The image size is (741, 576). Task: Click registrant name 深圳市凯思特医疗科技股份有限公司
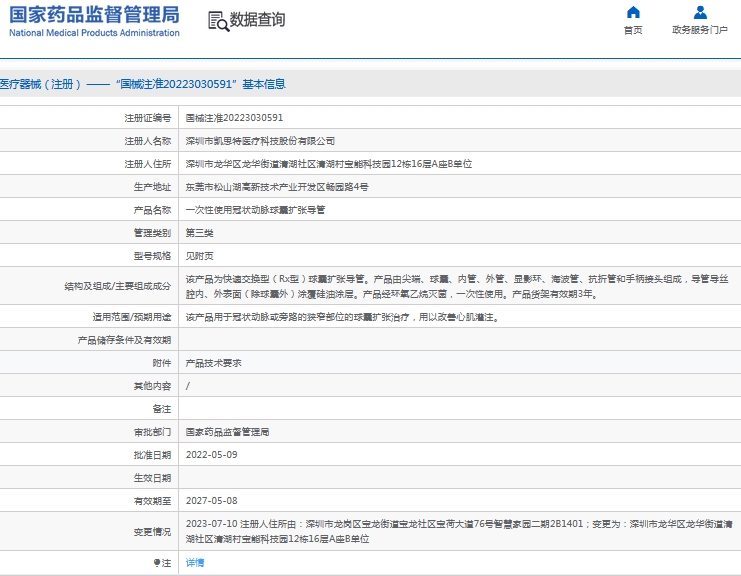pyautogui.click(x=260, y=141)
